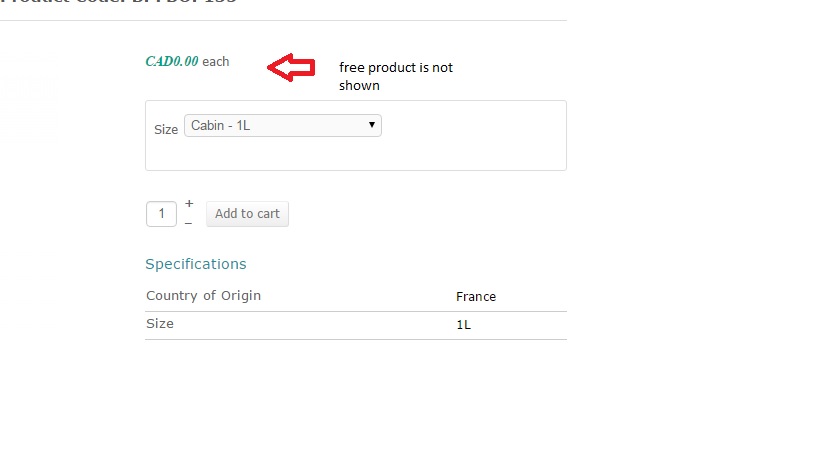Click the Specifications heading

tap(196, 264)
